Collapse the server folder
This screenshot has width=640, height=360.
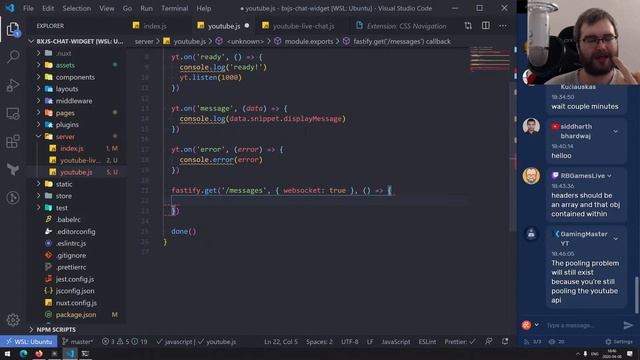tap(39, 136)
